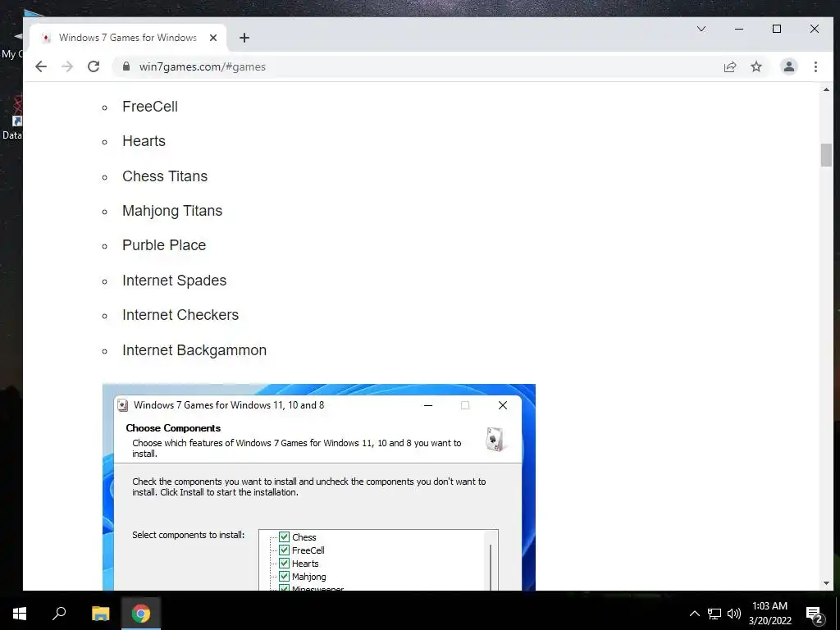This screenshot has height=630, width=840.
Task: Click the installer dialog close X in image
Action: 503,405
